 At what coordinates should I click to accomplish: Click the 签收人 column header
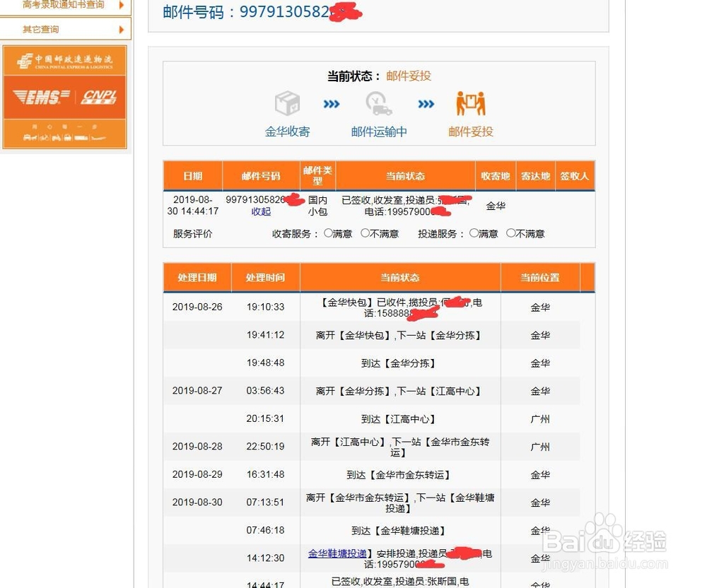pyautogui.click(x=575, y=176)
